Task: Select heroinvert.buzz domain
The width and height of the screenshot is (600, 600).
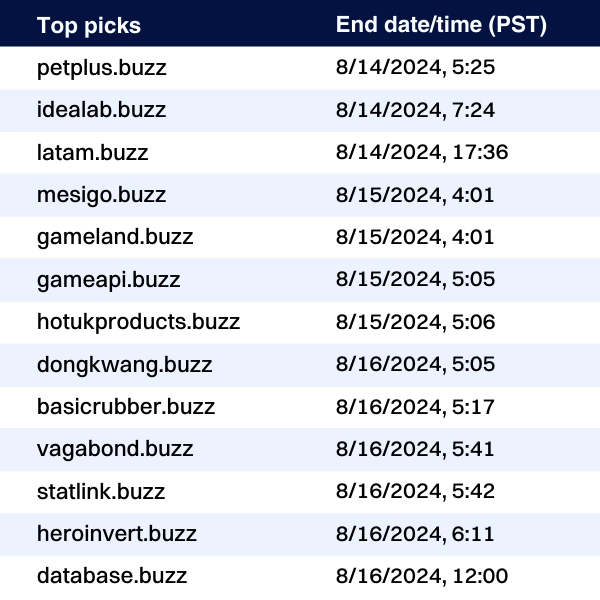Action: pos(117,534)
